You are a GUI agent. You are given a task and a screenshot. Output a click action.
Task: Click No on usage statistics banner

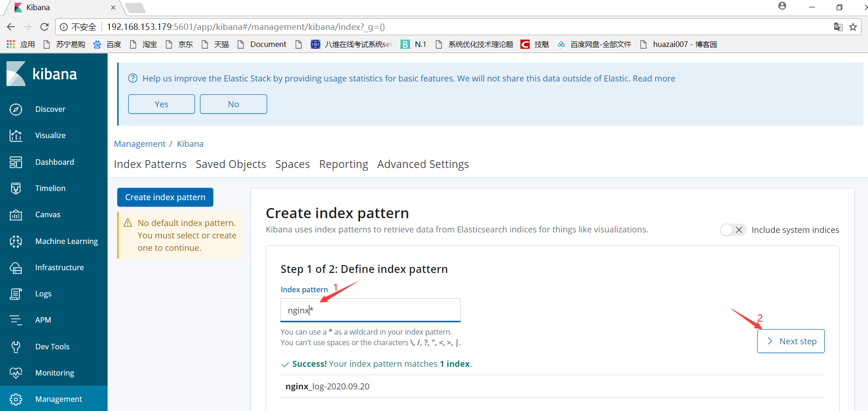click(x=234, y=104)
